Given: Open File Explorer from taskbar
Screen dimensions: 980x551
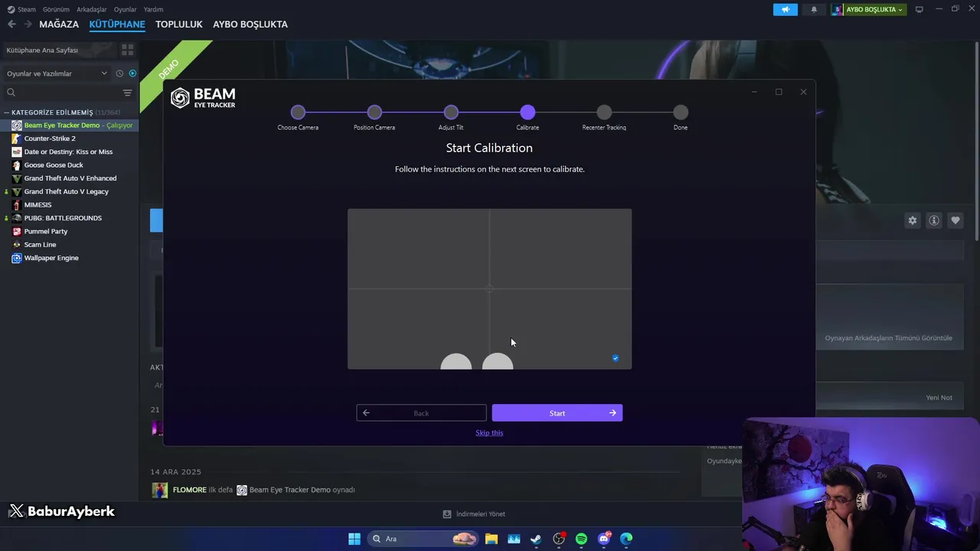Looking at the screenshot, I should (492, 539).
